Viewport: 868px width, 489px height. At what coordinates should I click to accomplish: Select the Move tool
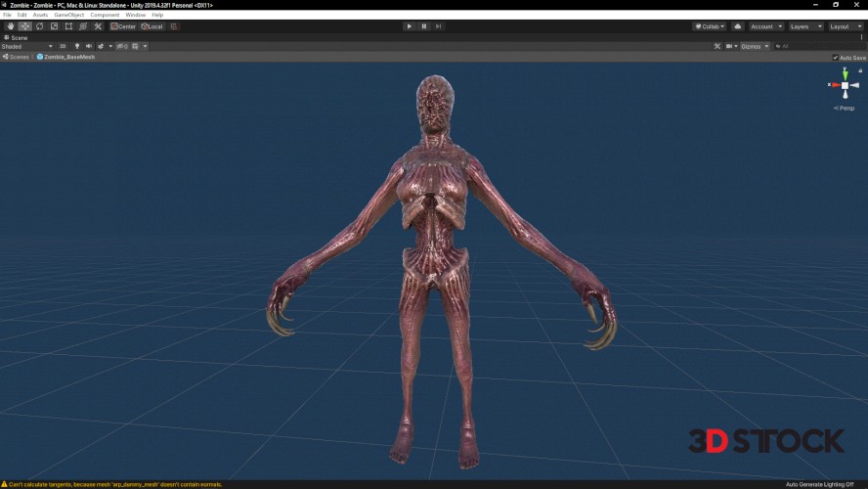24,26
